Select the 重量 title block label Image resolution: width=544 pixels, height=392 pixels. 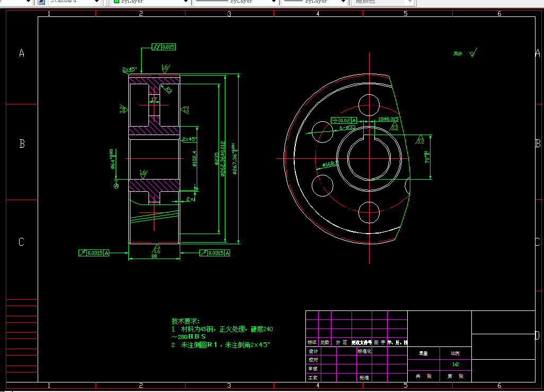(423, 353)
